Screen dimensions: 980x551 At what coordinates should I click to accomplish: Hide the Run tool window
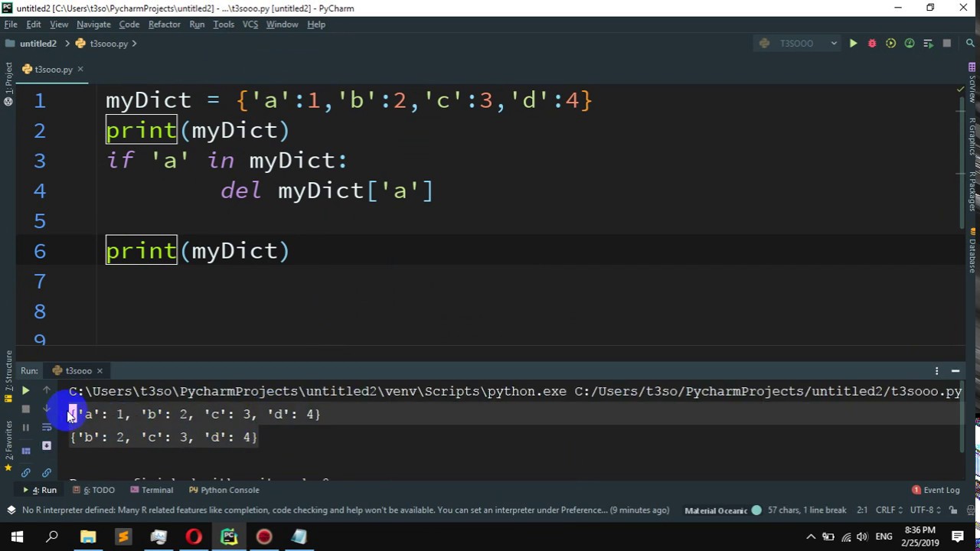(x=955, y=371)
